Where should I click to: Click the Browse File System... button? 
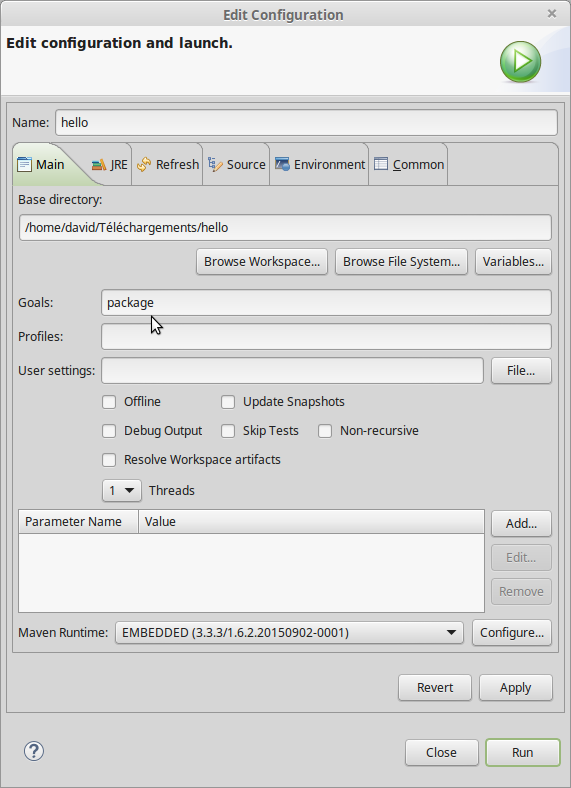click(401, 262)
